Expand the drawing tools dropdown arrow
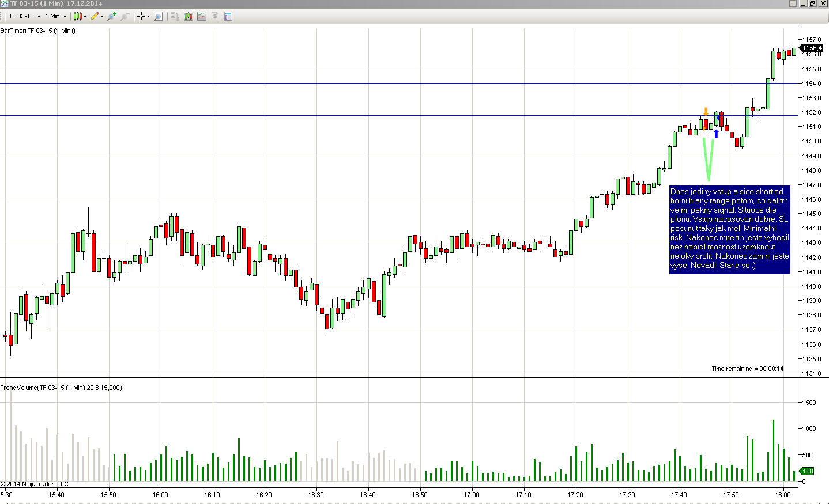This screenshot has width=829, height=504. click(102, 16)
